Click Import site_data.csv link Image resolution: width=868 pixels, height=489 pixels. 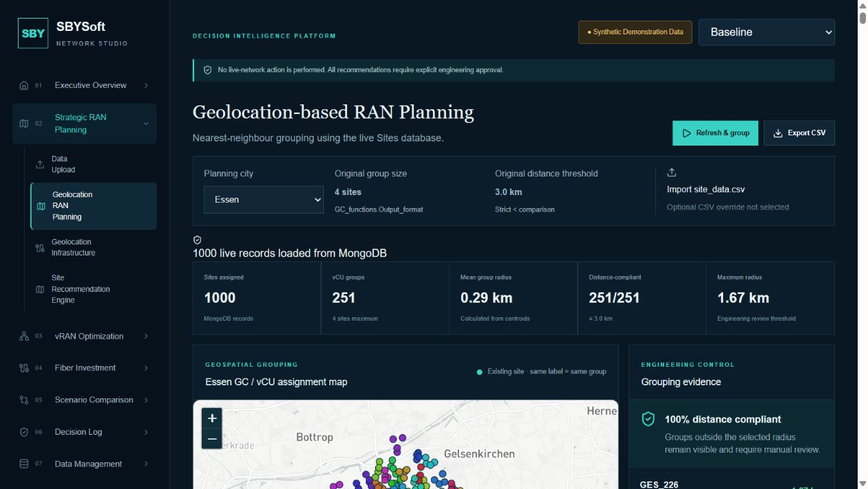(x=705, y=190)
